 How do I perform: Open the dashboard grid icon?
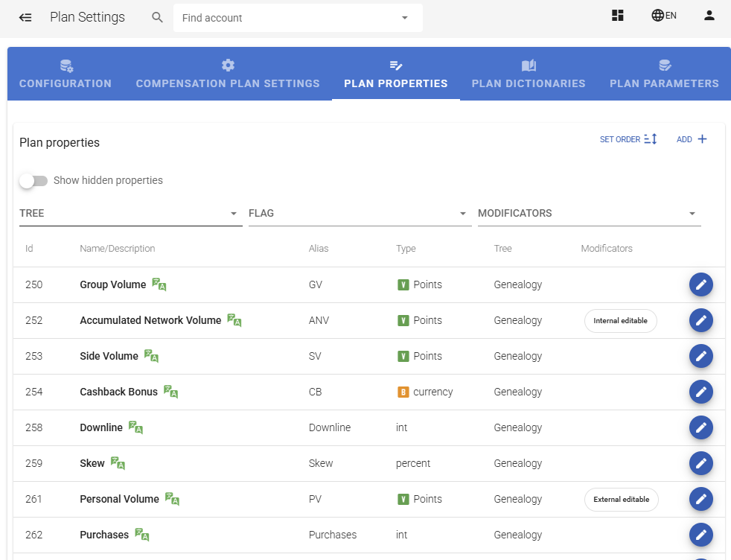[x=617, y=16]
